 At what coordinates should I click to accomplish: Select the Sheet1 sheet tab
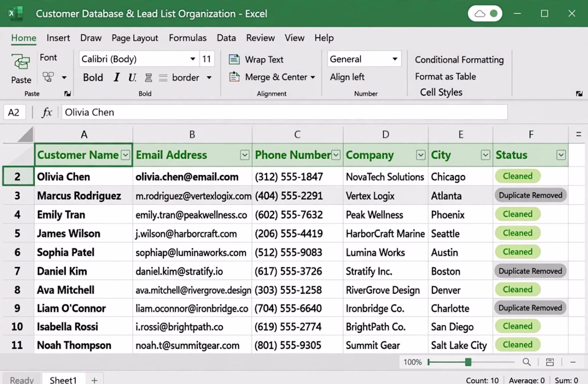click(x=63, y=380)
